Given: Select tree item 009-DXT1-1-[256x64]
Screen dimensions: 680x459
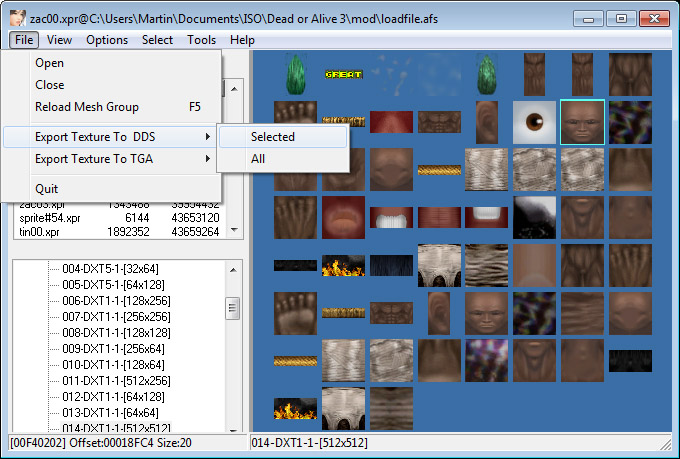Looking at the screenshot, I should coord(114,349).
